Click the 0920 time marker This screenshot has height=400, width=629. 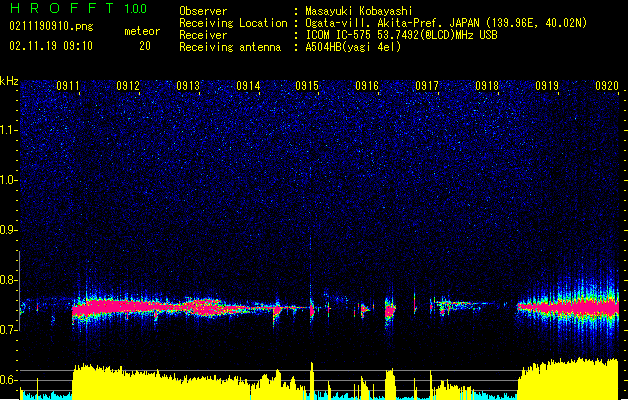point(607,86)
